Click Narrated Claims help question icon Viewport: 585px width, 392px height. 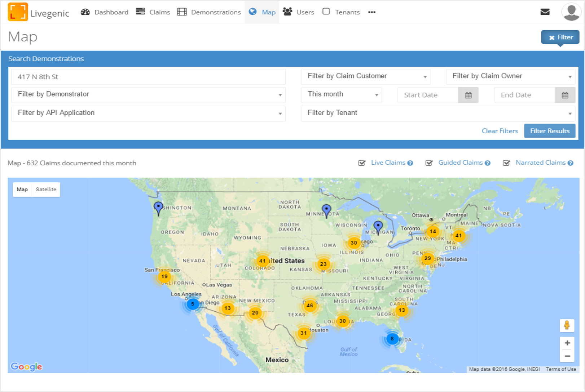click(x=571, y=163)
